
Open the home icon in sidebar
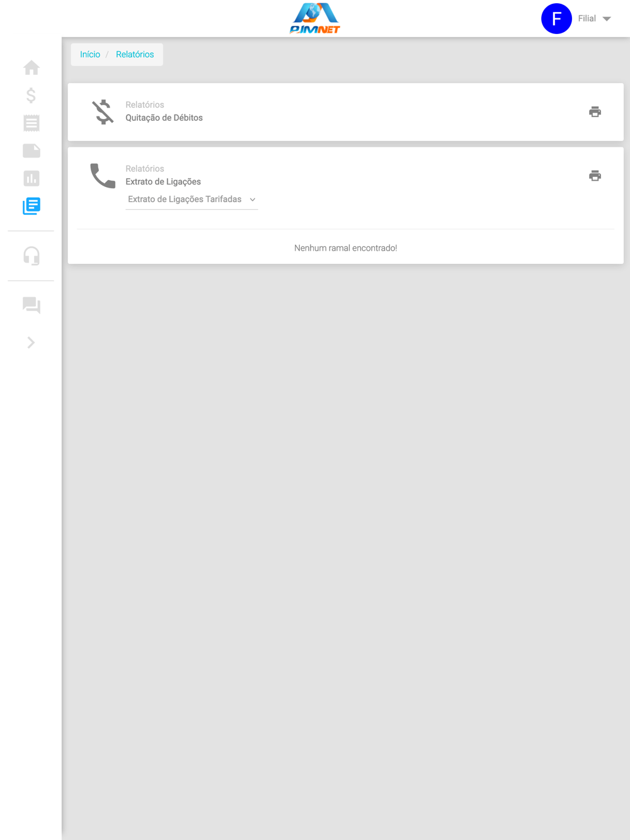coord(31,67)
